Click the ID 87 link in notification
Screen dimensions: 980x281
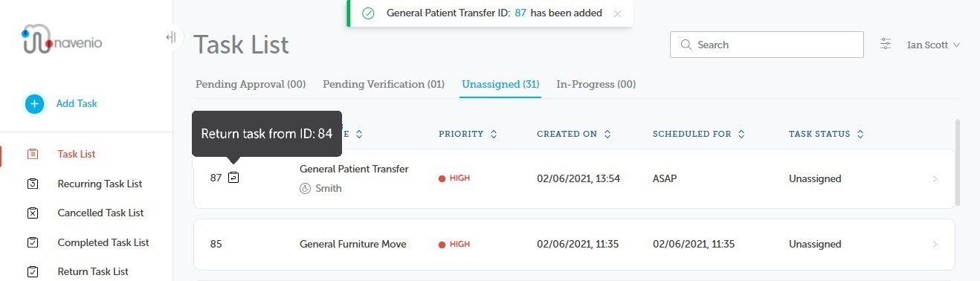coord(520,13)
